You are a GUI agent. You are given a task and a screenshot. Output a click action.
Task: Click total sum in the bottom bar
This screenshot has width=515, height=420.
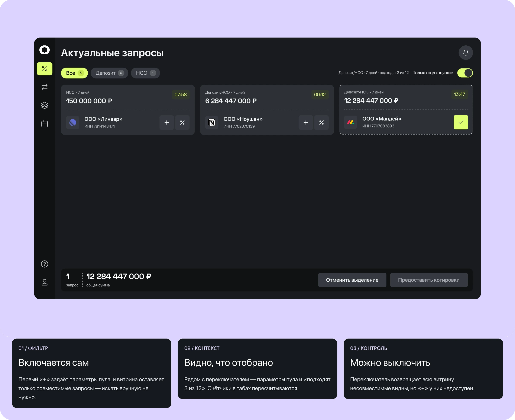119,276
